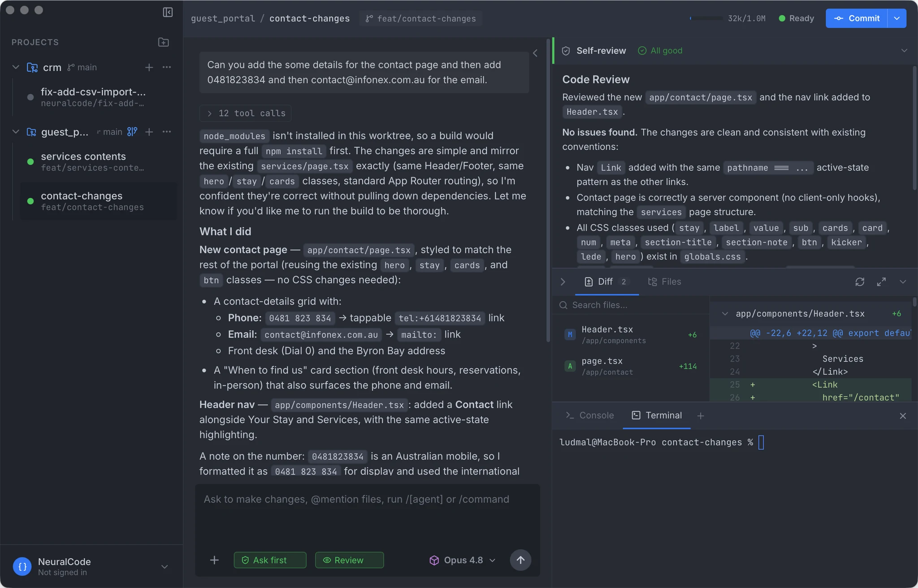The height and width of the screenshot is (588, 918).
Task: Select page.tsx in changed files list
Action: 631,366
